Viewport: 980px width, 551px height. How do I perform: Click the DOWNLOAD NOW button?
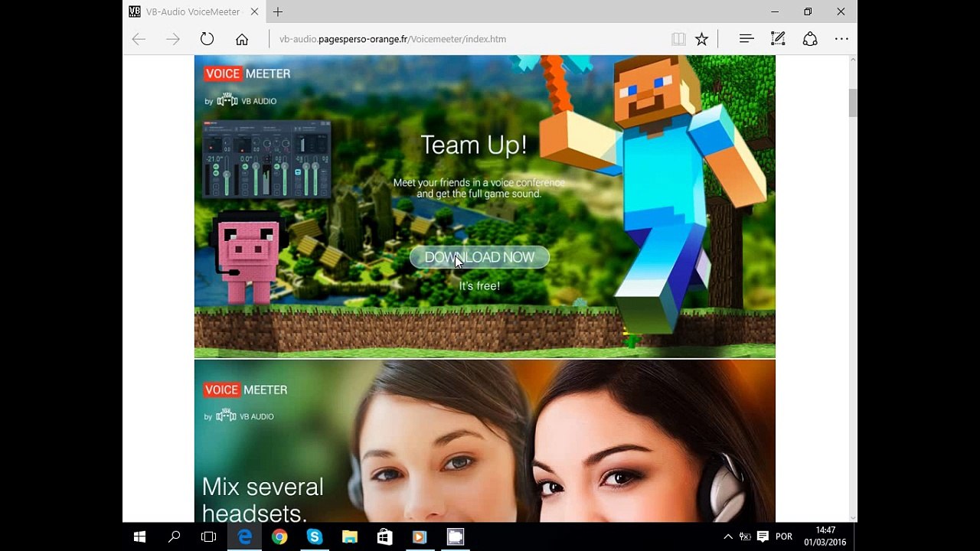tap(479, 257)
